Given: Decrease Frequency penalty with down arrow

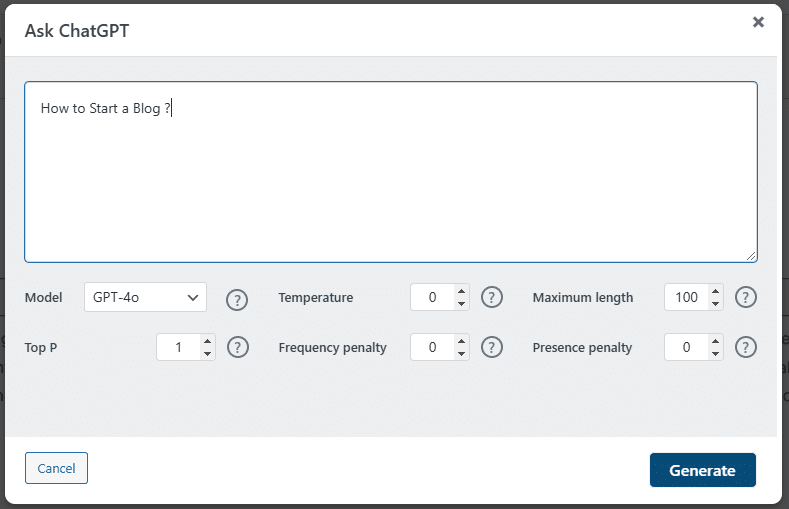Looking at the screenshot, I should pos(461,354).
